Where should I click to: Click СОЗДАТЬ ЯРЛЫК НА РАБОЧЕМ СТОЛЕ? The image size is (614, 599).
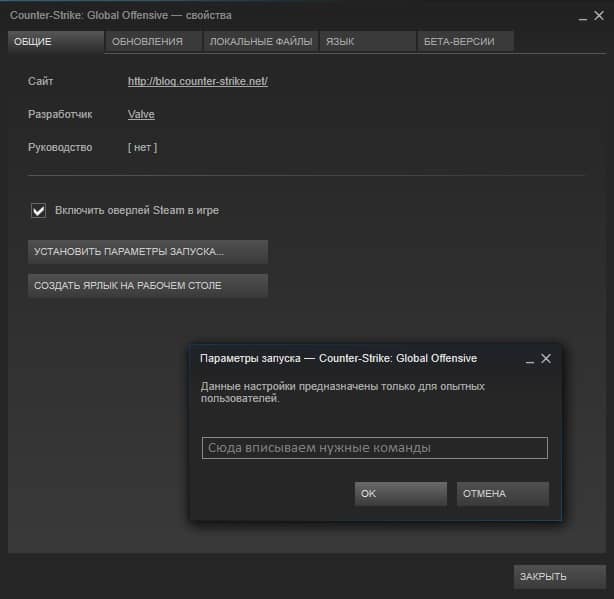148,286
